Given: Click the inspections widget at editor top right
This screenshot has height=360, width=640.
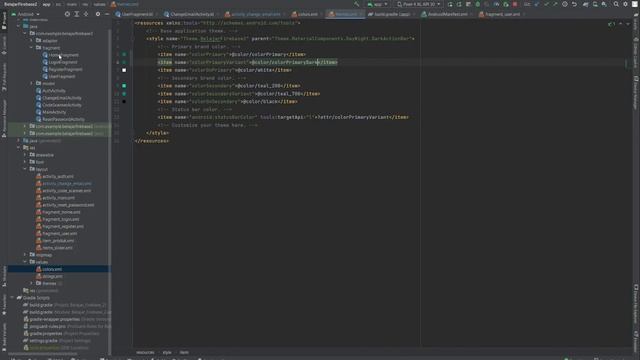Looking at the screenshot, I should pyautogui.click(x=611, y=24).
